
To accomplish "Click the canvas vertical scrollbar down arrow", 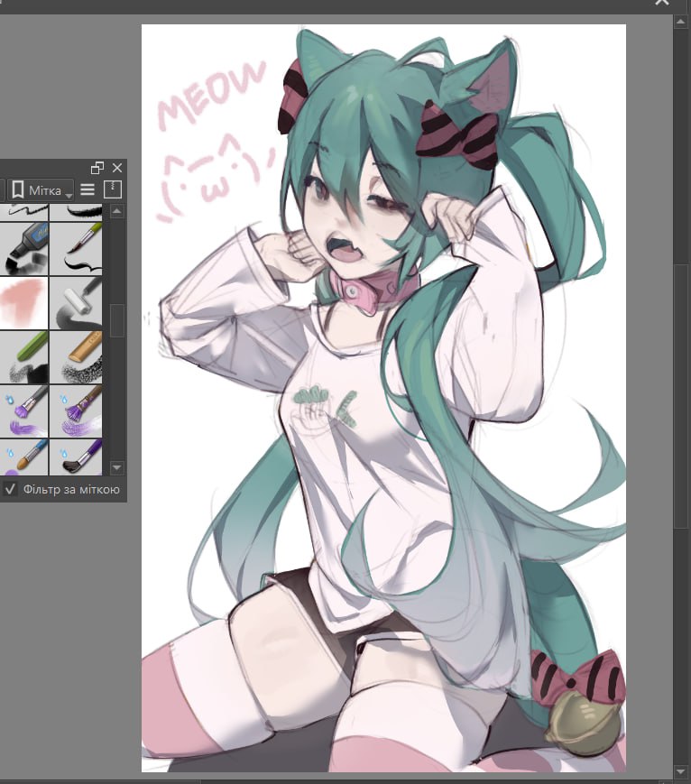I will pyautogui.click(x=680, y=772).
